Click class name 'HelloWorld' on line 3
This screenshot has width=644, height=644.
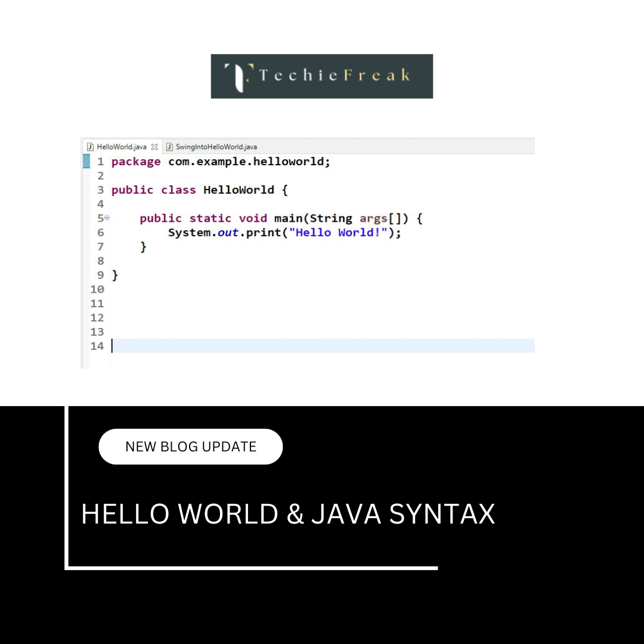[239, 190]
